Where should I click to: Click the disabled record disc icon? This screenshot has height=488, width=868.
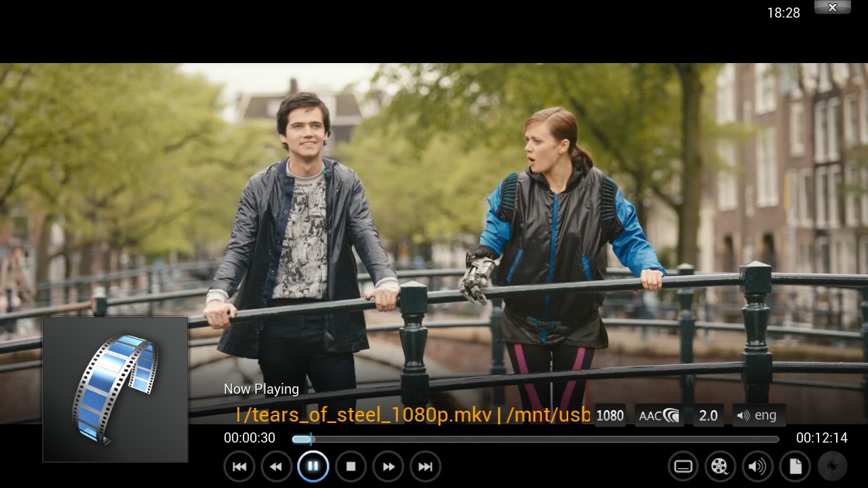(832, 466)
